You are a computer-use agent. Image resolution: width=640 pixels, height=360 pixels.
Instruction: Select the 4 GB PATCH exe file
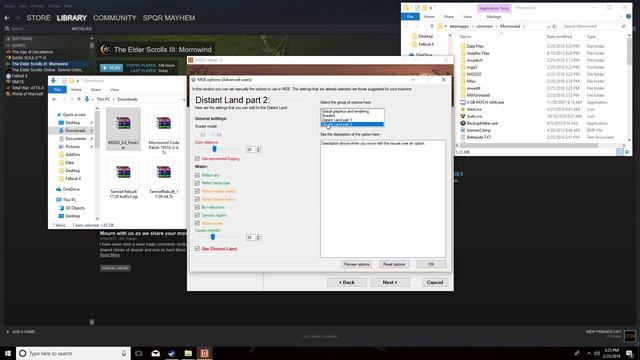pyautogui.click(x=485, y=102)
